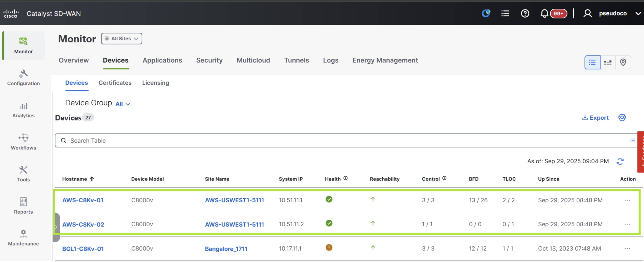Screen dimensions: 644x262
Task: Open table column settings gear
Action: [622, 118]
